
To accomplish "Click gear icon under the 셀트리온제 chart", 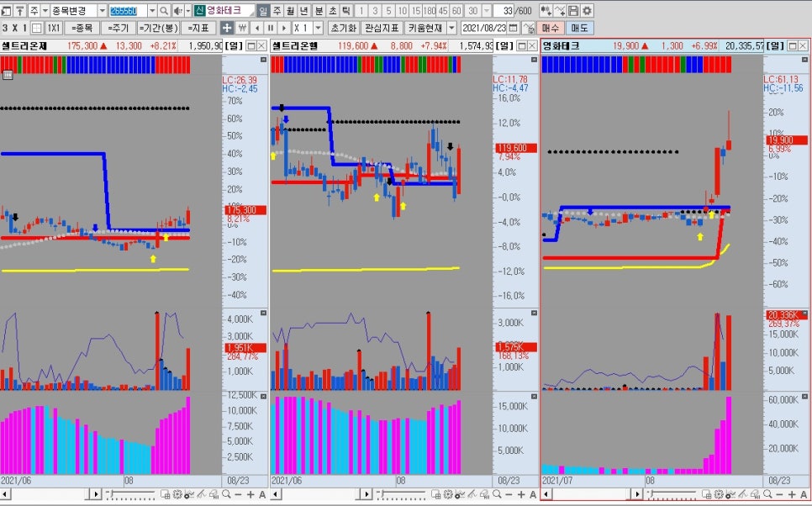I will pyautogui.click(x=176, y=494).
